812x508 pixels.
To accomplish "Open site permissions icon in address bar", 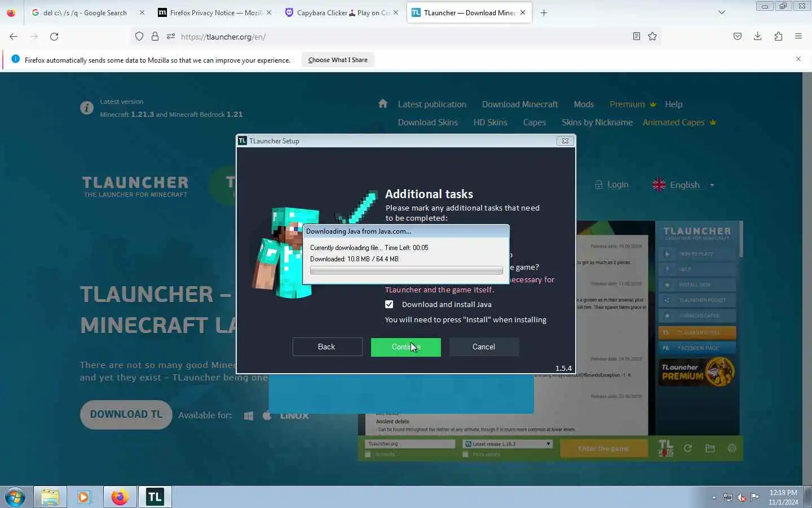I will click(x=171, y=37).
